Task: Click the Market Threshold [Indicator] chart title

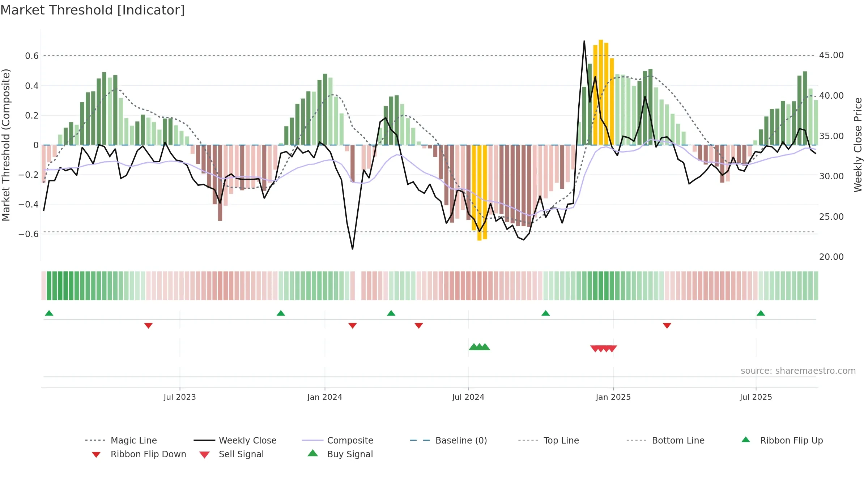Action: [93, 10]
